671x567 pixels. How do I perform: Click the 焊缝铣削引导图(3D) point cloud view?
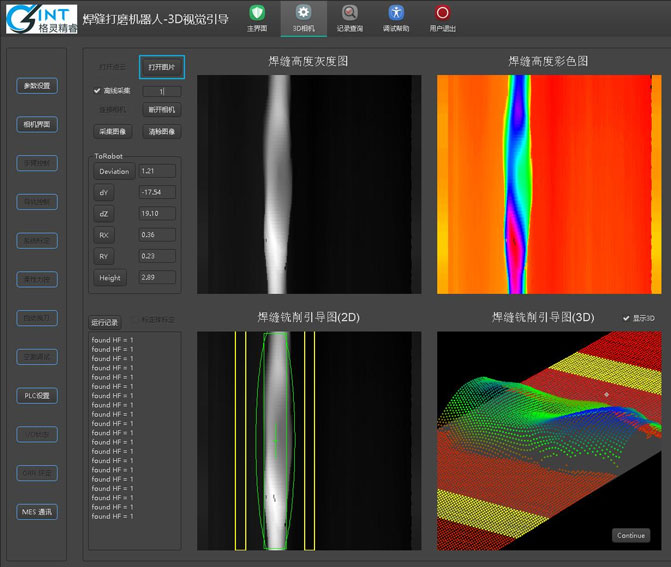coord(549,441)
